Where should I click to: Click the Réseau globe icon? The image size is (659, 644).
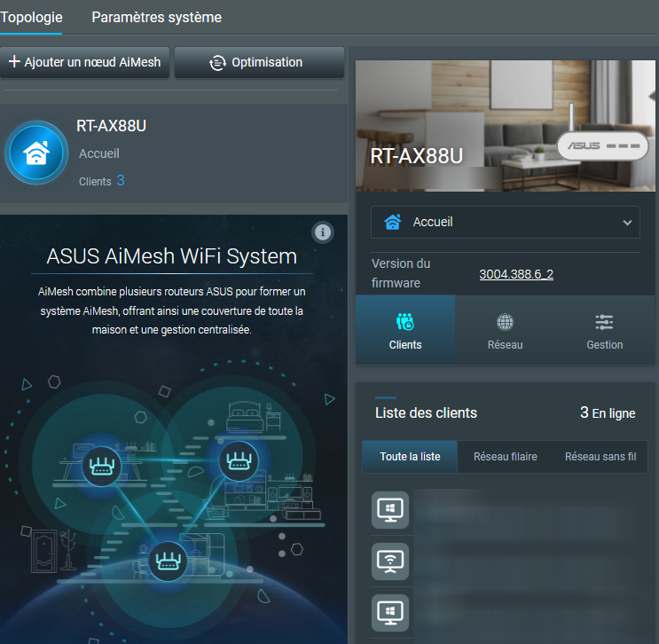coord(505,322)
